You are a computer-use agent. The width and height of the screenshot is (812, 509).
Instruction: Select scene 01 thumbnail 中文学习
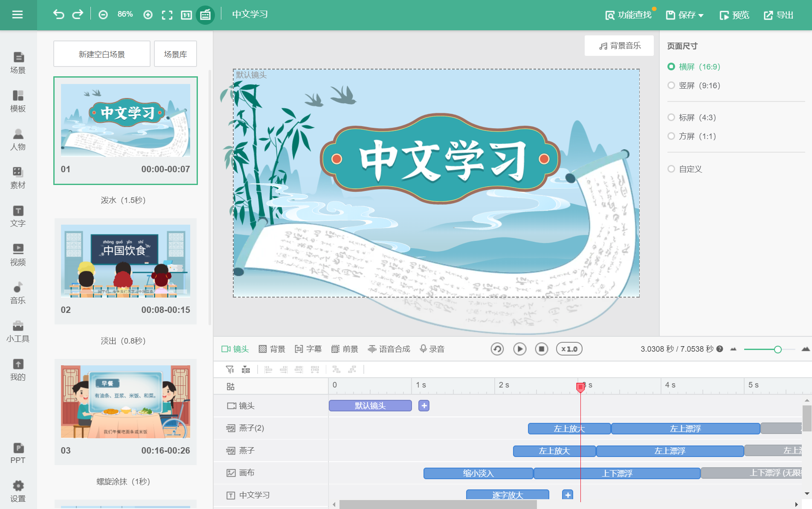point(125,121)
